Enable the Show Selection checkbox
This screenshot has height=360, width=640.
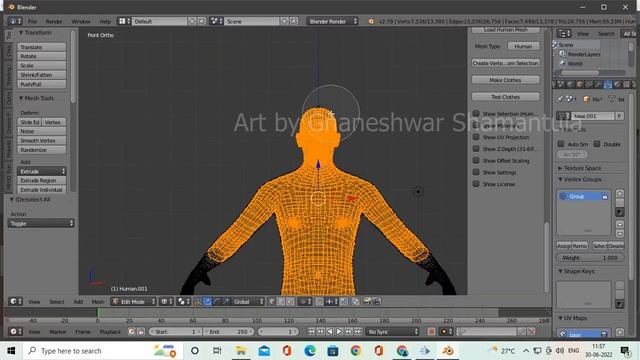(476, 113)
